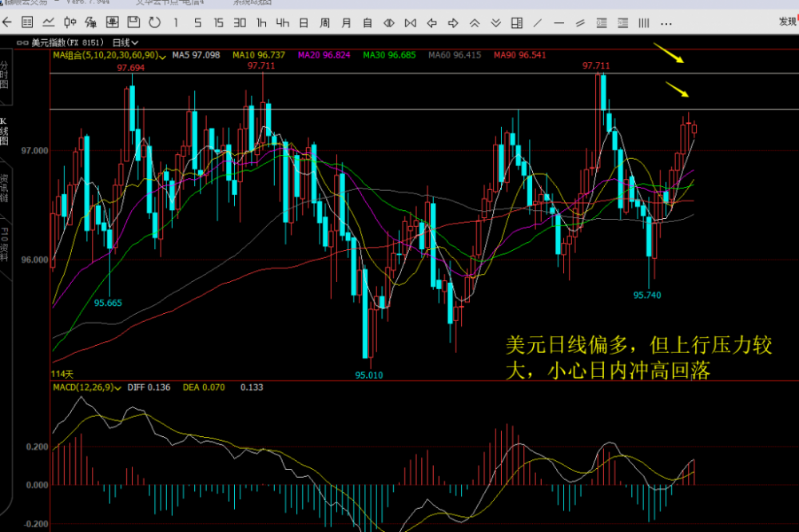Open the 资讯链 side tab
Viewport: 799px width, 532px height.
tap(4, 188)
